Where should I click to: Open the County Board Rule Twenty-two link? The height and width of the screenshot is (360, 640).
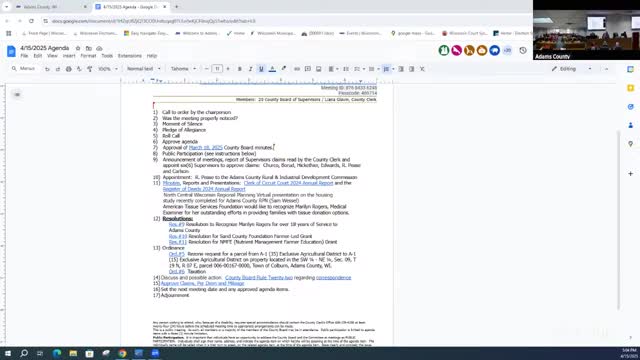pos(259,278)
